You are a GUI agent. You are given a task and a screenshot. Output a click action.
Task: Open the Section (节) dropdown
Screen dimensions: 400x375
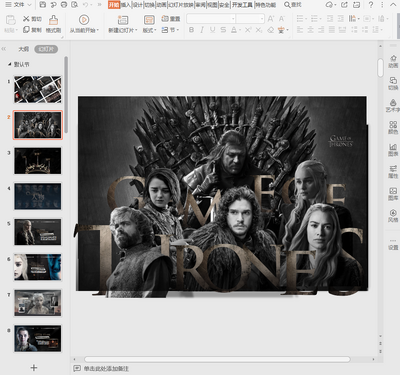pos(171,30)
